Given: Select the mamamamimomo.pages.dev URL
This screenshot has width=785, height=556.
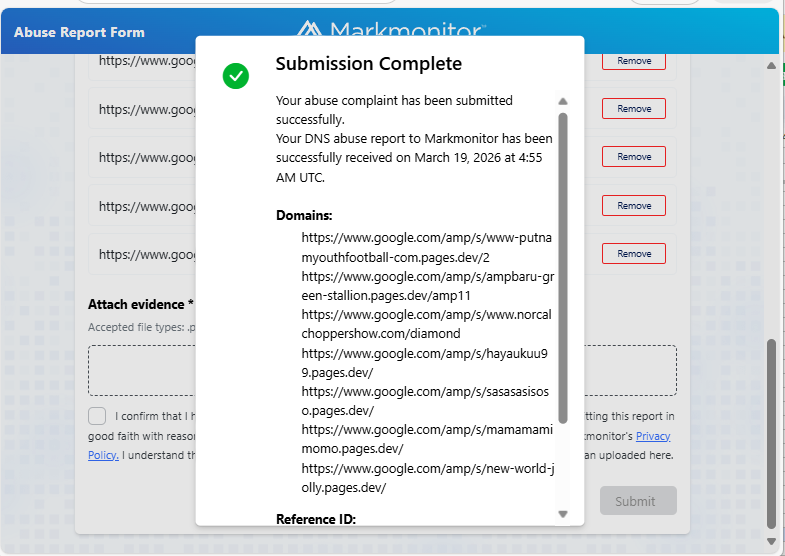Looking at the screenshot, I should (427, 439).
